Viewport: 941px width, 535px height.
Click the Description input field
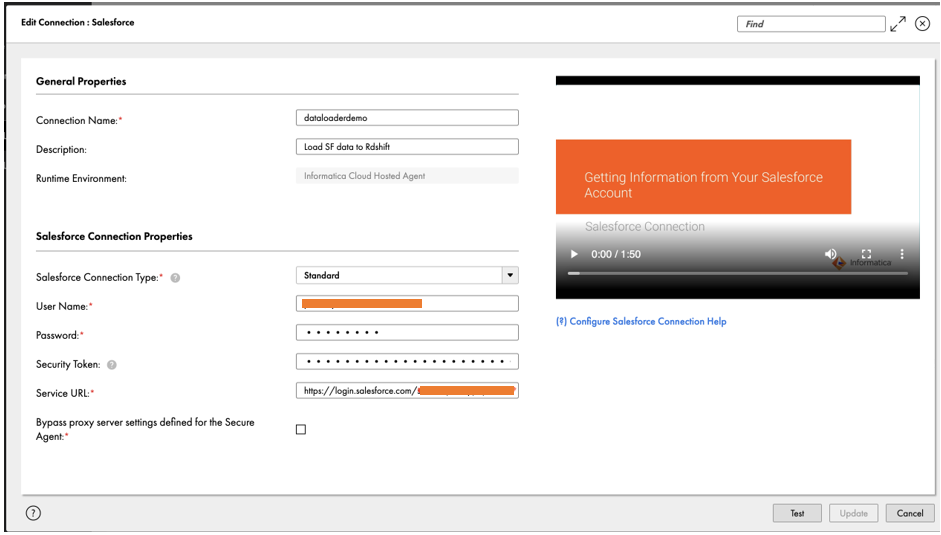pyautogui.click(x=407, y=147)
